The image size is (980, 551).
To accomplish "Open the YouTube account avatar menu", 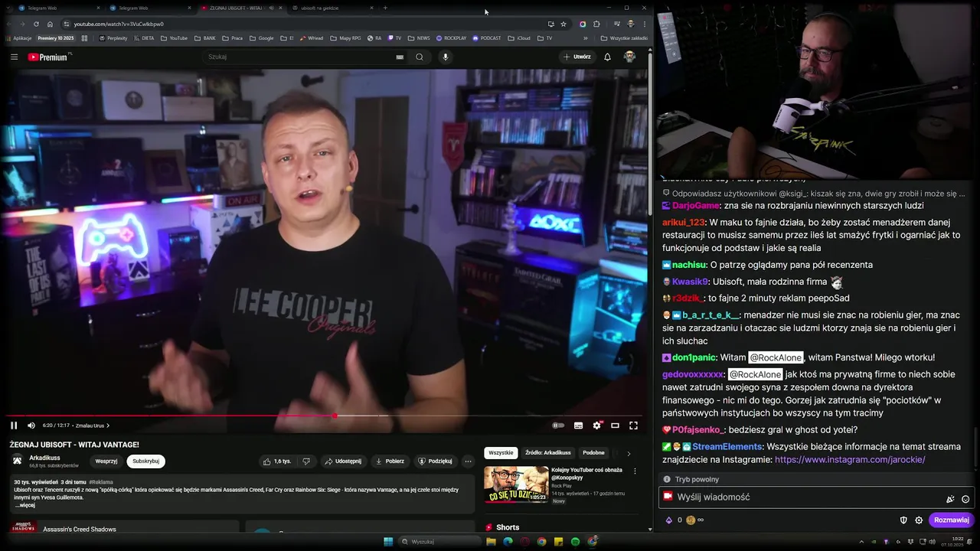I will [629, 57].
